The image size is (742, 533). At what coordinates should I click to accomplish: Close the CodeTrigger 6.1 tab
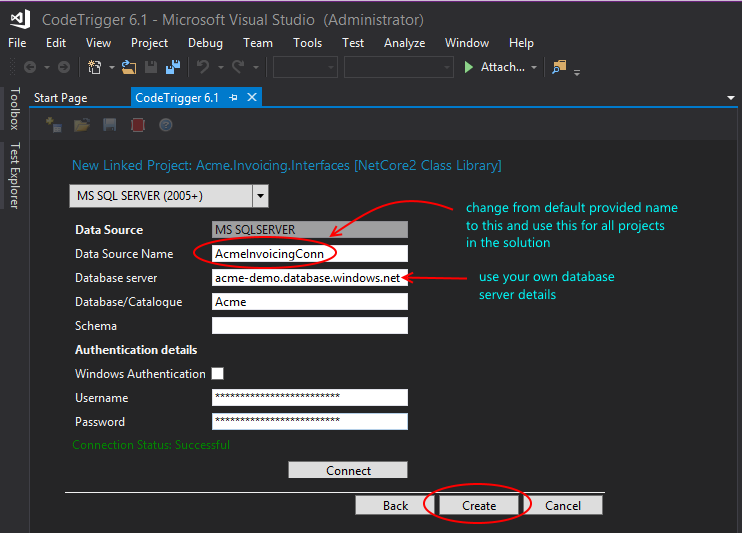252,97
